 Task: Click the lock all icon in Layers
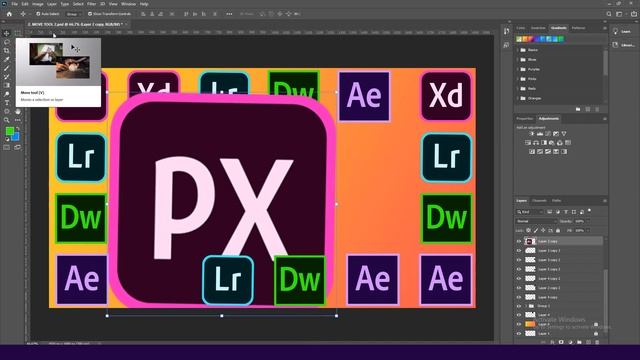(558, 231)
